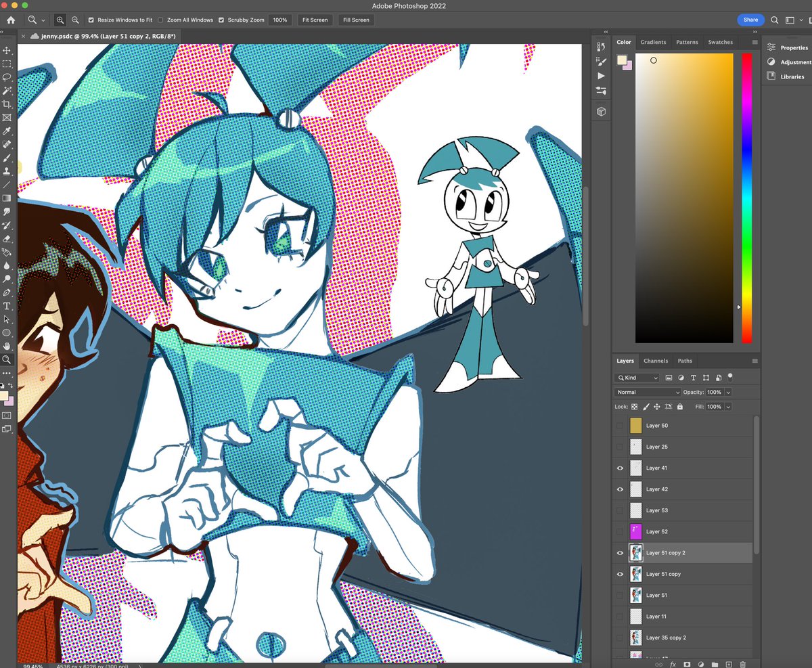
Task: Hide Layer 51 copy visibility eye
Action: [620, 574]
